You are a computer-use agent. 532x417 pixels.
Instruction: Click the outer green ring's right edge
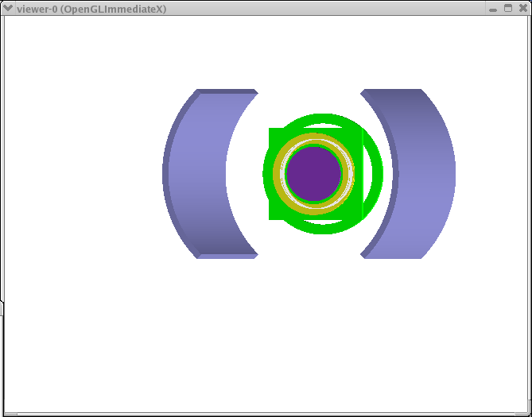pos(378,173)
